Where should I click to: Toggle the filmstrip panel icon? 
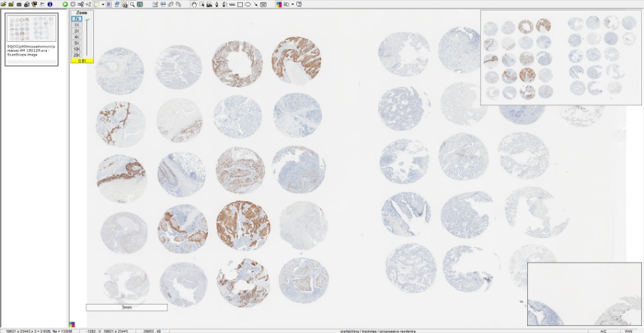109,4
